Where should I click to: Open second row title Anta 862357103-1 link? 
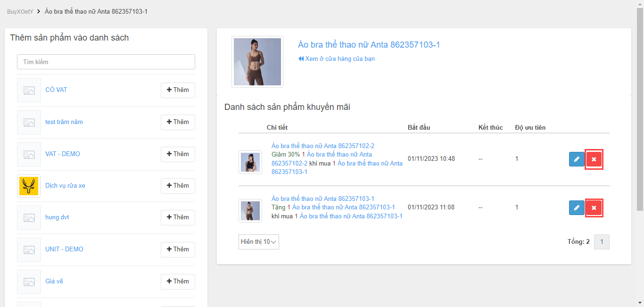pos(323,199)
